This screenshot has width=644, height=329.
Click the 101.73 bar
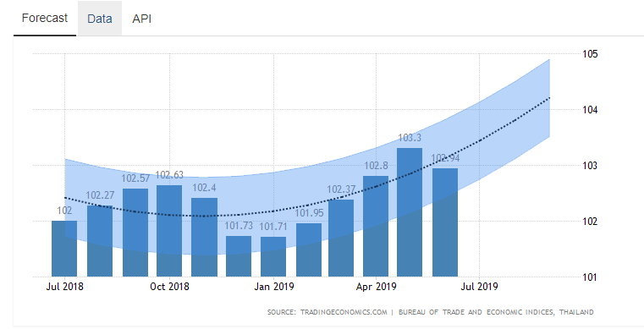pyautogui.click(x=239, y=256)
